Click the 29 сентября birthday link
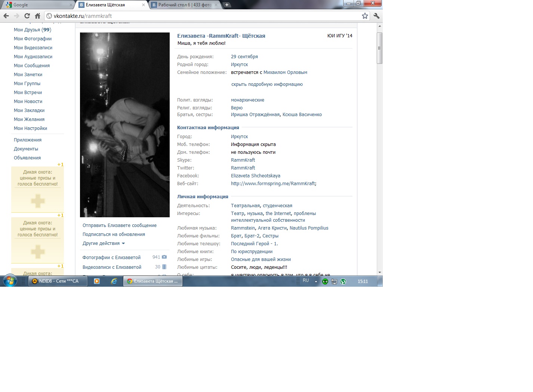Viewport: 533px width, 392px height. [x=244, y=57]
